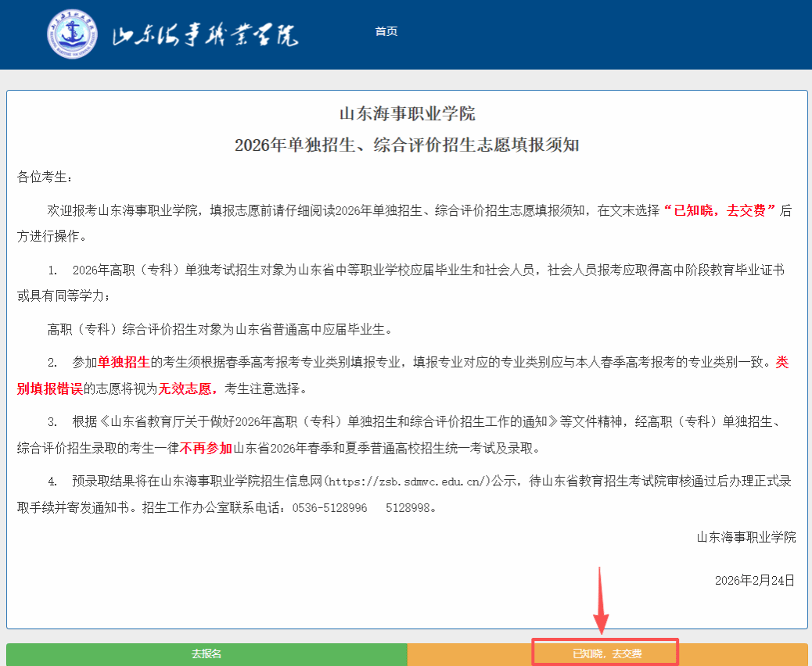Click the red 无效志愿 warning text
This screenshot has height=666, width=812.
coord(189,388)
